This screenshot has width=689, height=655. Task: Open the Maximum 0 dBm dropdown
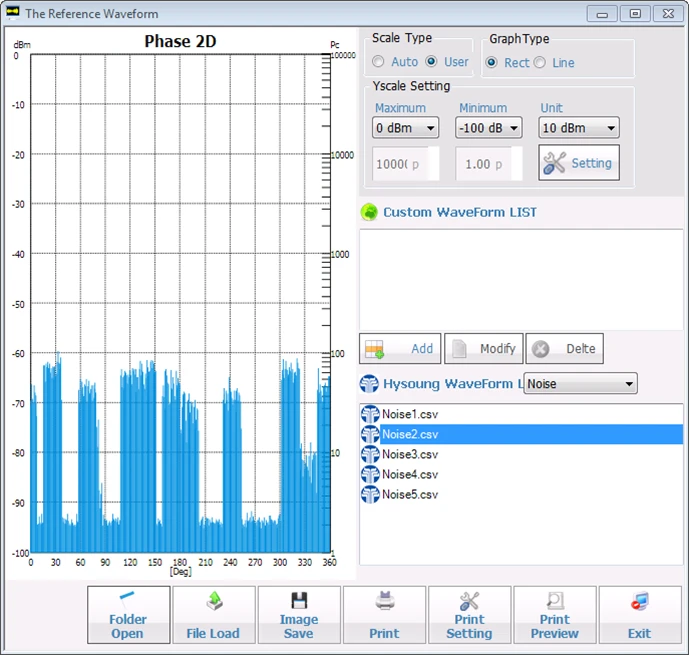(405, 128)
